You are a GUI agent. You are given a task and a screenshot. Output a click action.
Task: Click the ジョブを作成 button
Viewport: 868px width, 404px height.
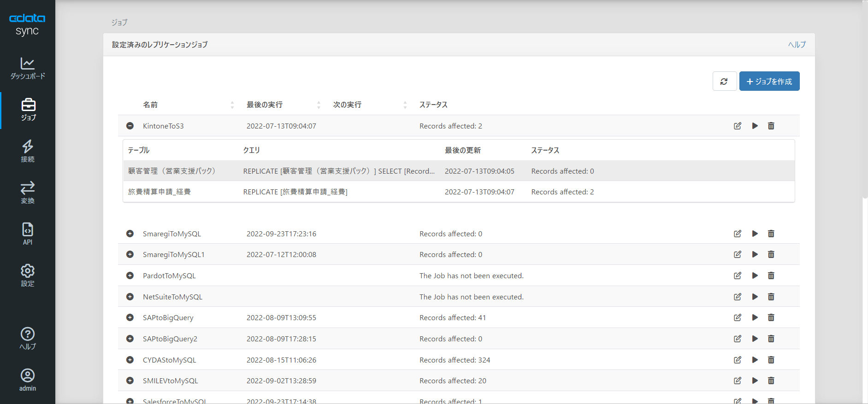coord(769,82)
